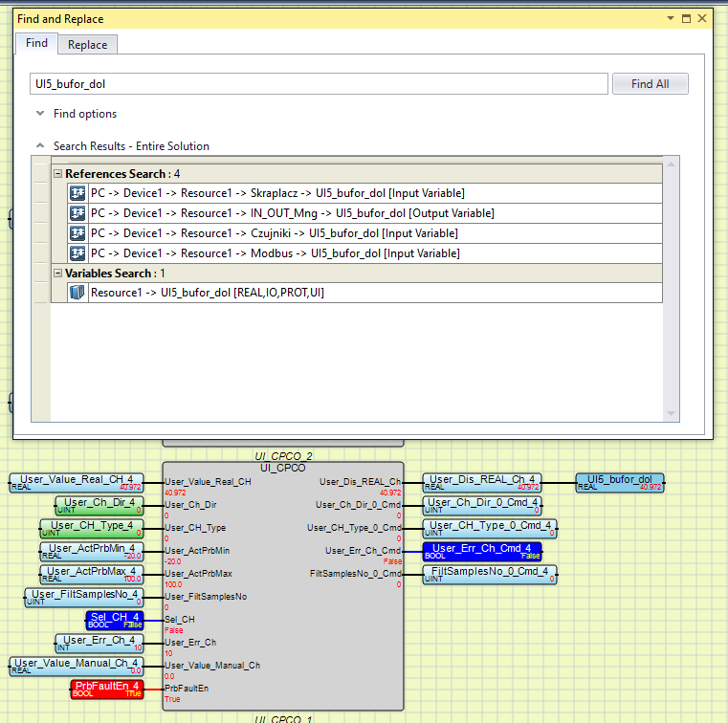Screen dimensions: 728x723
Task: Select the blue User_Err_Ch_Cmd_4 BOOL block
Action: click(x=482, y=551)
